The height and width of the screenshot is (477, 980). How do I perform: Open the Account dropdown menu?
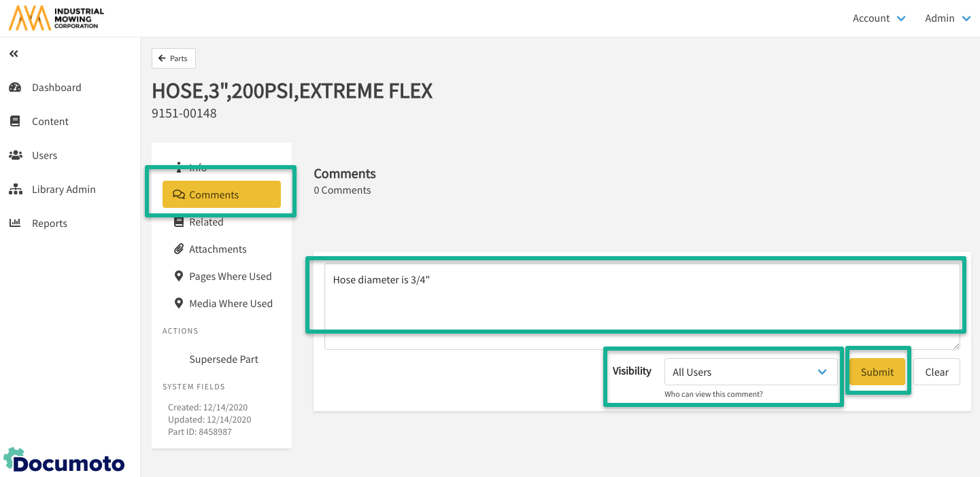(879, 18)
